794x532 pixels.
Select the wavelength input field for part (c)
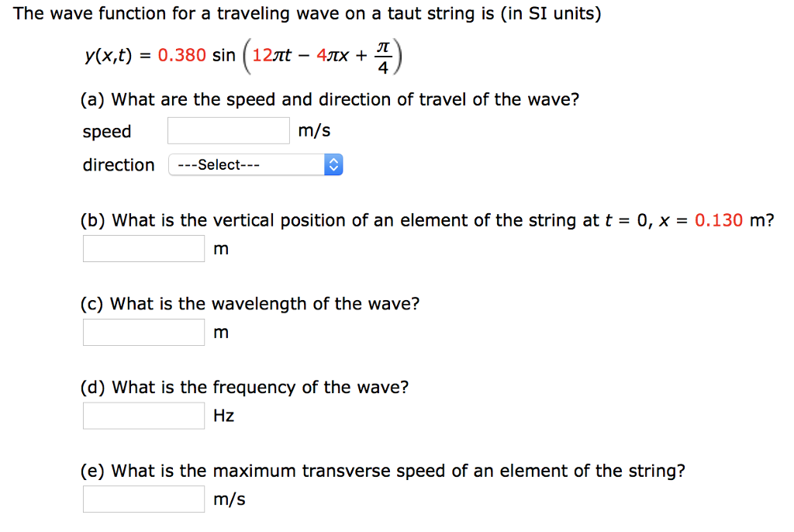[x=143, y=332]
